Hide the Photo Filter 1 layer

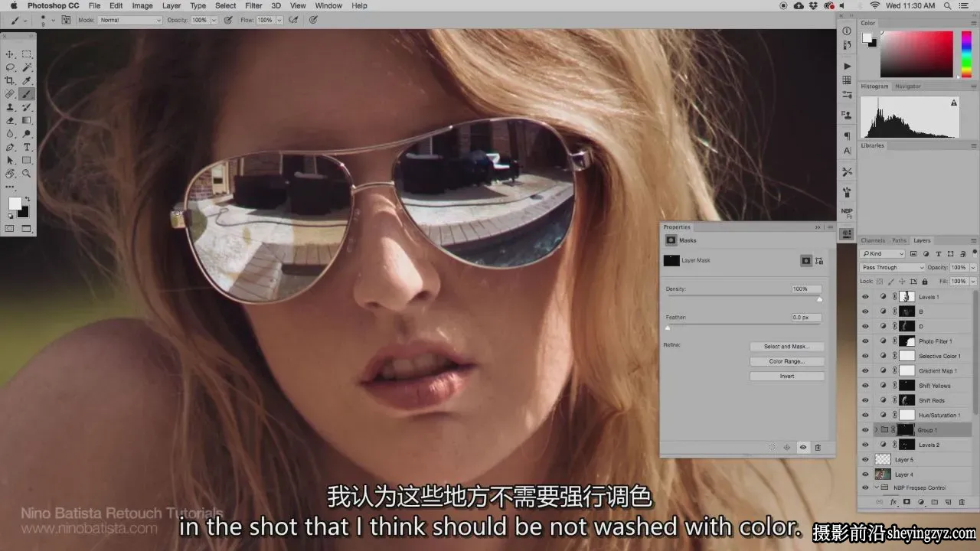[x=865, y=341]
